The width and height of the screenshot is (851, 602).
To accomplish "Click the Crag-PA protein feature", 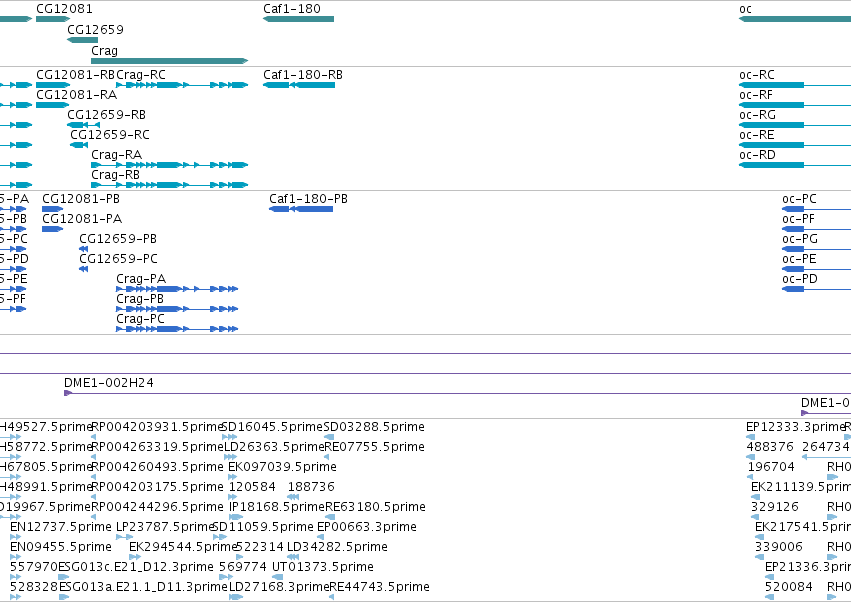I will tap(177, 289).
